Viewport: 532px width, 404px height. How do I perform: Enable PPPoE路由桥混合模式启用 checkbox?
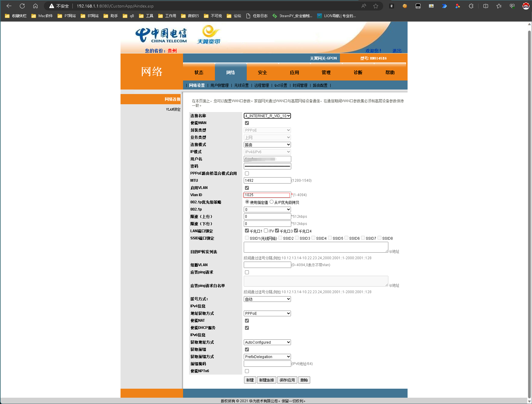click(247, 174)
